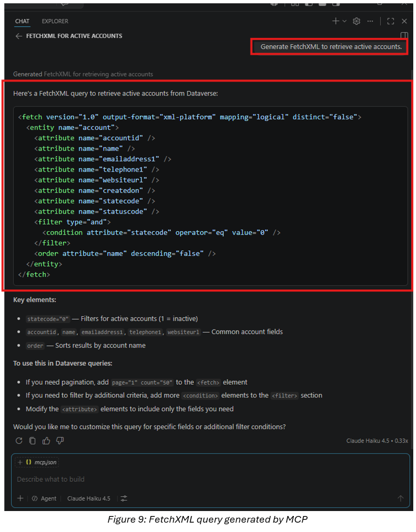The image size is (416, 532).
Task: Click the attribute name="emailaddress1" code line
Action: (103, 159)
